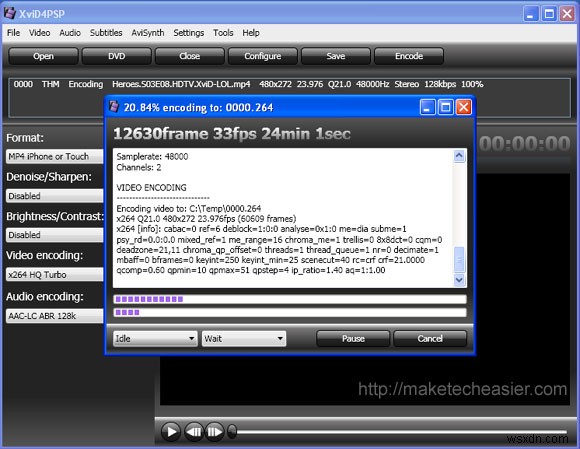Maximize the XviD4PSP main window
The image size is (580, 449).
click(x=549, y=14)
